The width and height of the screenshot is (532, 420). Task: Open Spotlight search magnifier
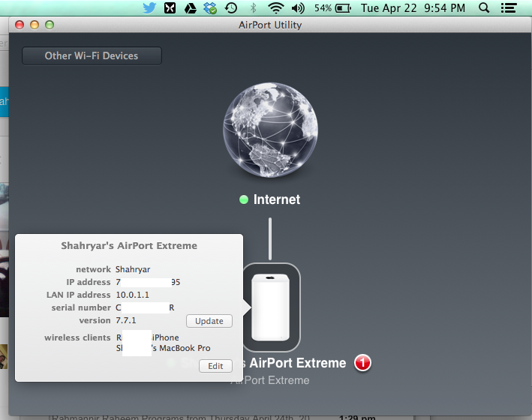[484, 7]
